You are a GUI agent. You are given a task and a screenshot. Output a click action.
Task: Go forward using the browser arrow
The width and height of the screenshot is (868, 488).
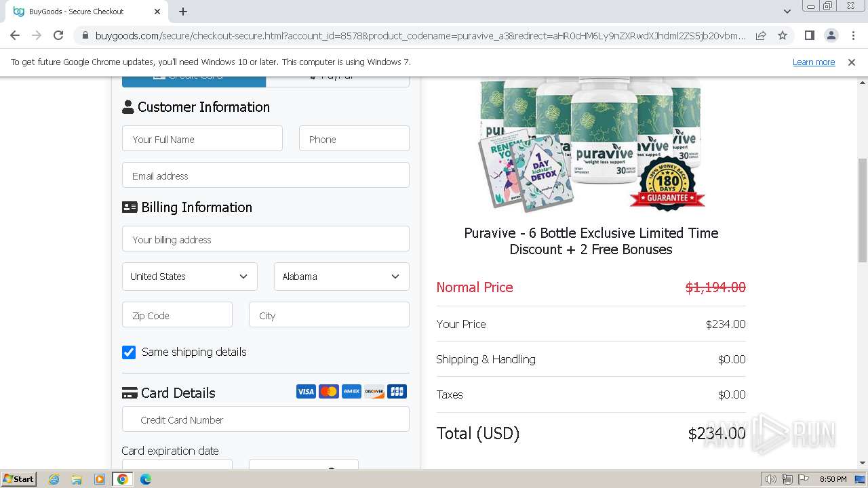[37, 35]
